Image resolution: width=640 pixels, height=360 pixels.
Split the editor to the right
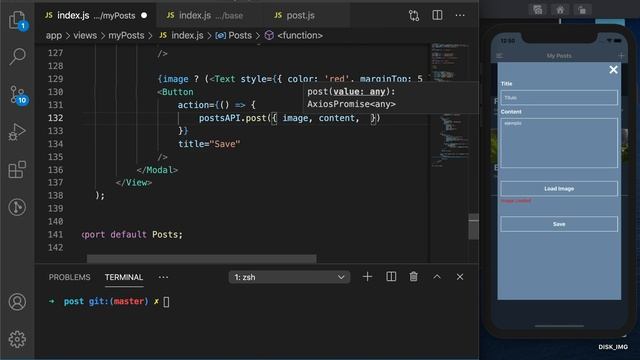[437, 15]
